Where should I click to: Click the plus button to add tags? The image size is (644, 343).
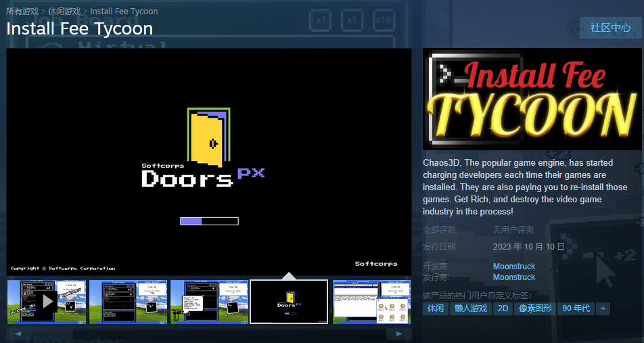[603, 308]
